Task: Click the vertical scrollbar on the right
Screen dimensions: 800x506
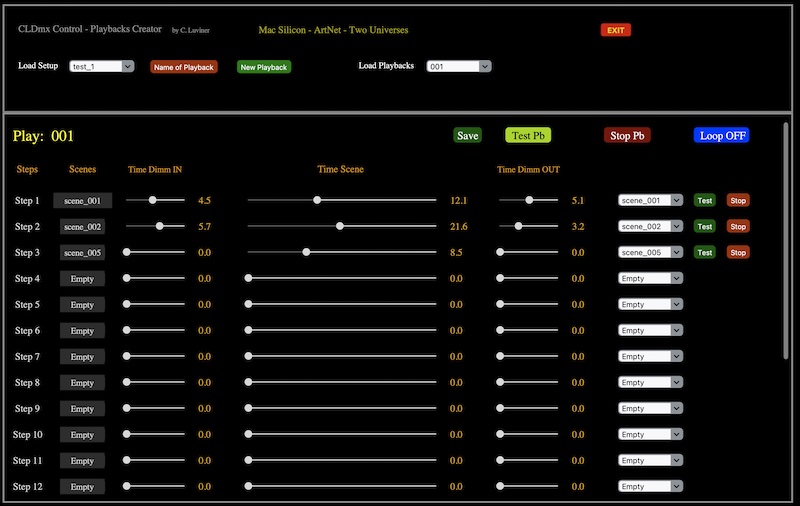Action: pos(786,240)
